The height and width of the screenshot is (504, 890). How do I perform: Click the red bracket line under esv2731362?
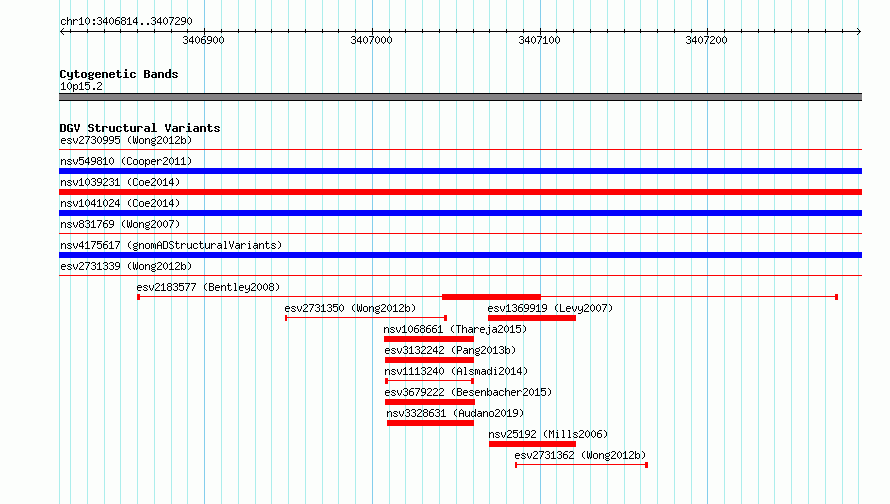582,465
